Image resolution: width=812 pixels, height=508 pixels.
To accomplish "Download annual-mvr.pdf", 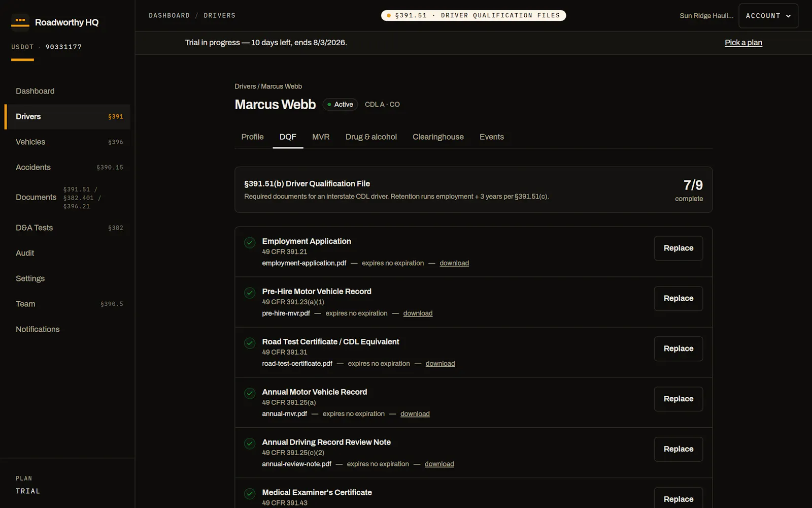I will (415, 414).
